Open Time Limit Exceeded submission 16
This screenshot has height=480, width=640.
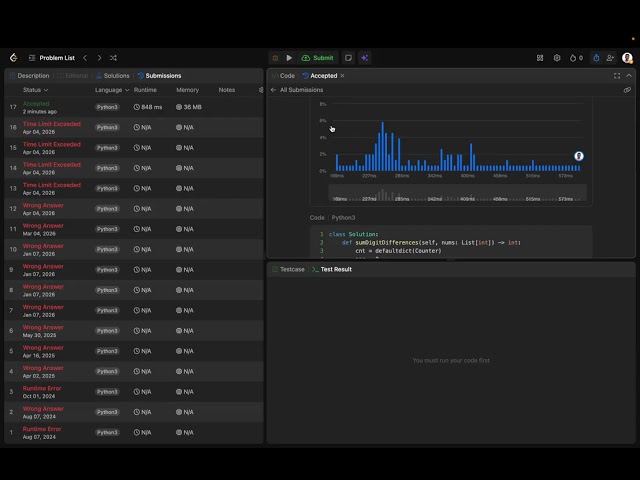pos(133,127)
